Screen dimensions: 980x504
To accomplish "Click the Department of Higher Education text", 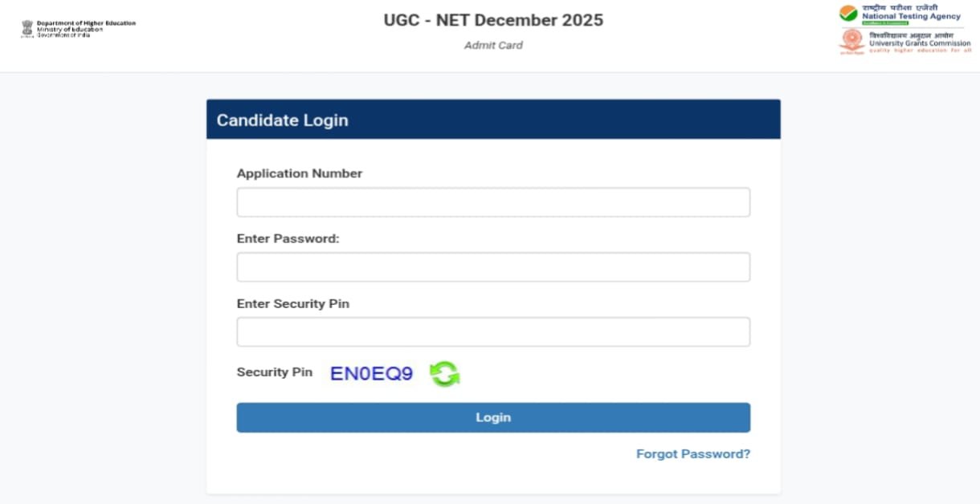I will pyautogui.click(x=86, y=23).
